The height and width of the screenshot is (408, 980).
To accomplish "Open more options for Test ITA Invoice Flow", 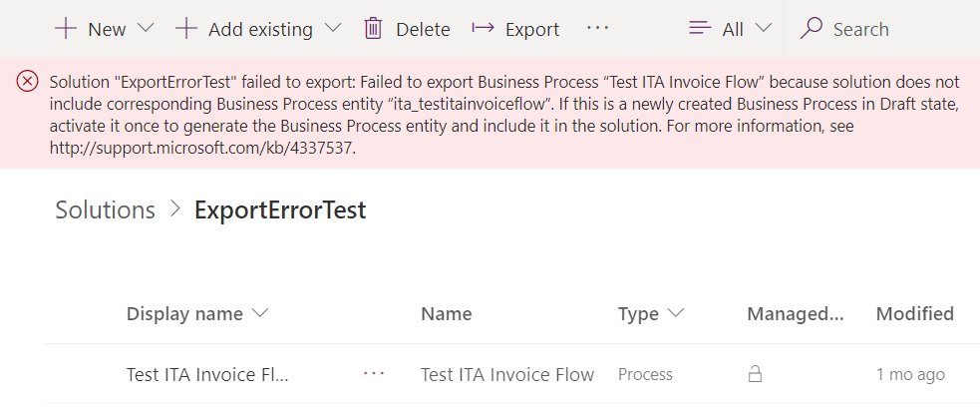I will coord(374,373).
